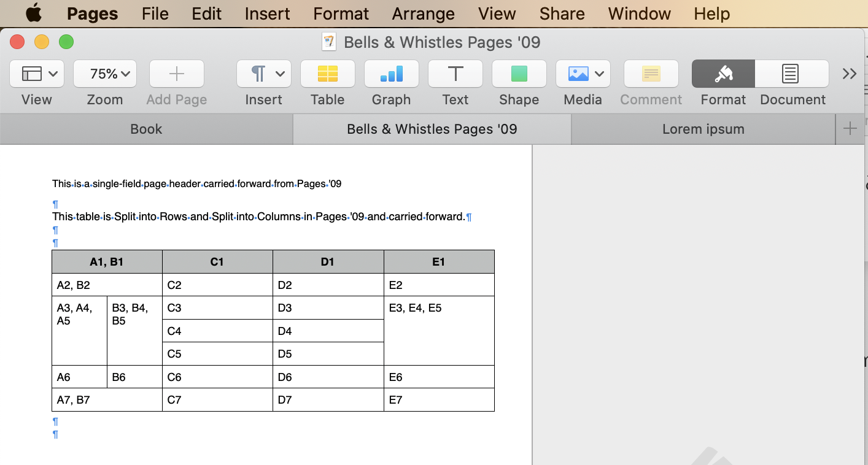Insert a table using the Table icon

coord(328,74)
